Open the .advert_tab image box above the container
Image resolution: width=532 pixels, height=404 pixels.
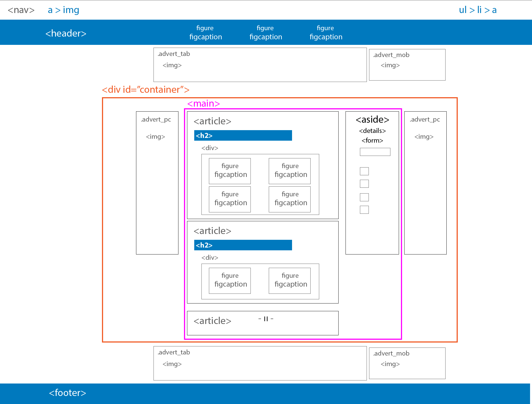[x=260, y=65]
